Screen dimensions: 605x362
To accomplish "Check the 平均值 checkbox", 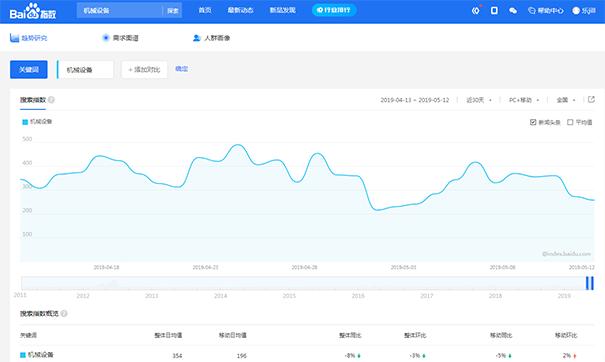I will 570,122.
